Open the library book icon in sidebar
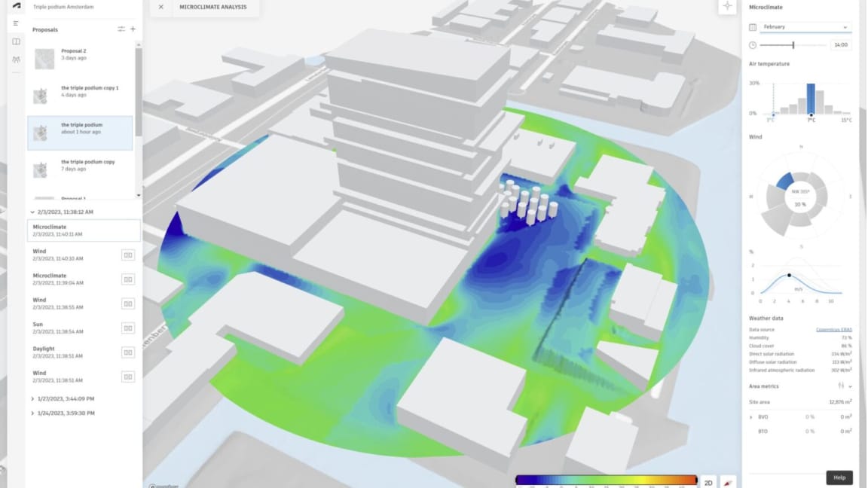Image resolution: width=868 pixels, height=488 pixels. pos(16,41)
